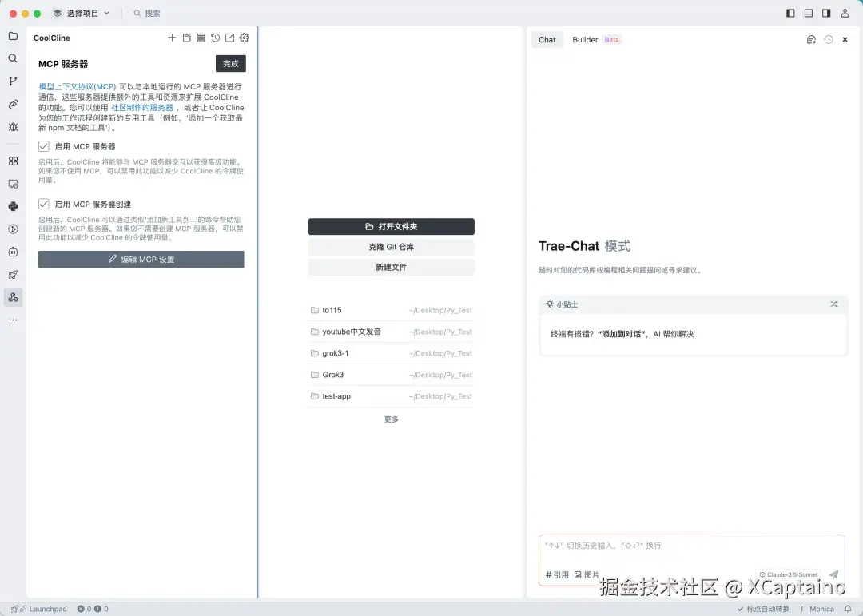The width and height of the screenshot is (863, 616).
Task: Open the Run and Debug bug icon
Action: pos(14,126)
